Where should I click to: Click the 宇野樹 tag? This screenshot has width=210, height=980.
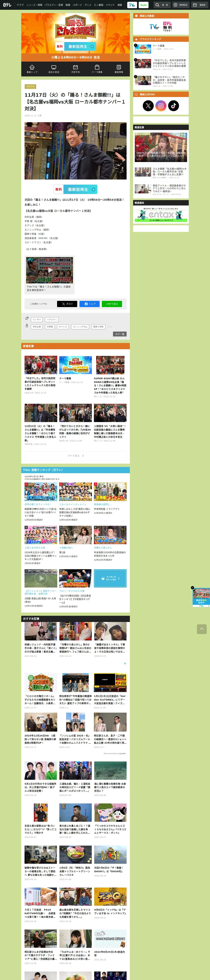[50, 327]
